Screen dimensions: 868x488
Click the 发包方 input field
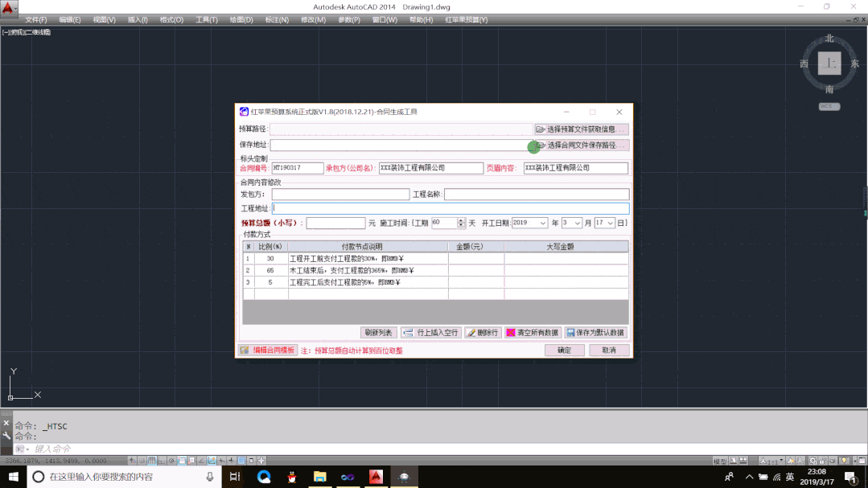340,195
